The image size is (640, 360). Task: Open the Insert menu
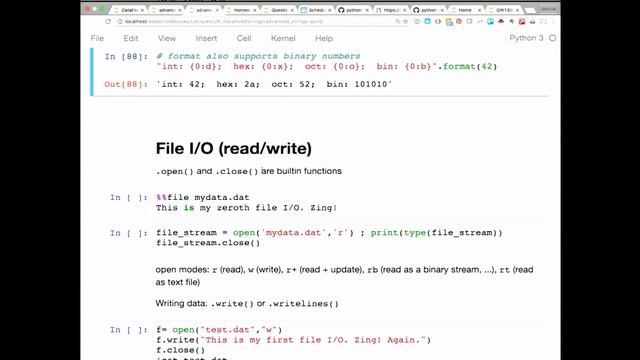[206, 38]
